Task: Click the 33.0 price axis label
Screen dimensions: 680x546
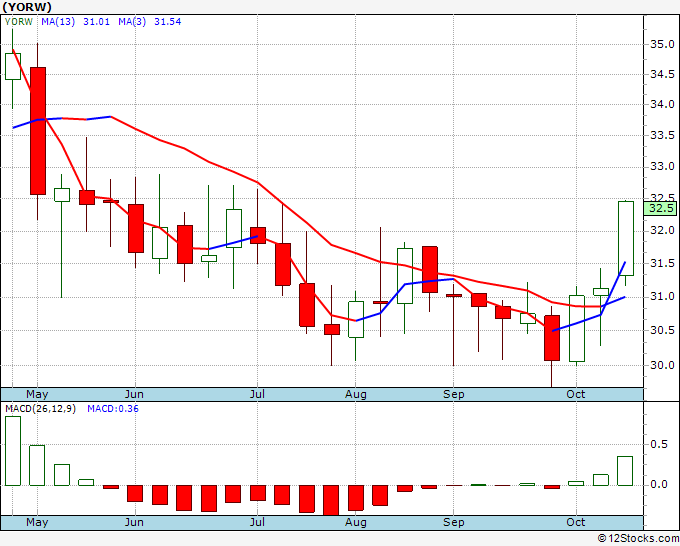Action: click(662, 167)
